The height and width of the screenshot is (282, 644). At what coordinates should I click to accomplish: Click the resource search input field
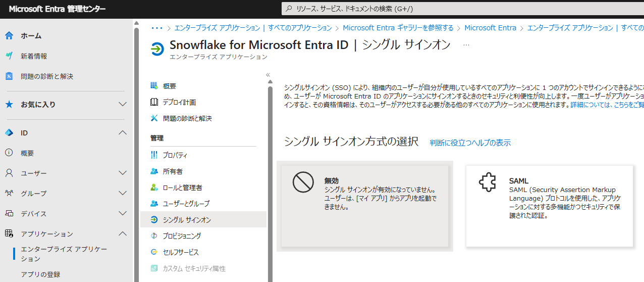(462, 9)
